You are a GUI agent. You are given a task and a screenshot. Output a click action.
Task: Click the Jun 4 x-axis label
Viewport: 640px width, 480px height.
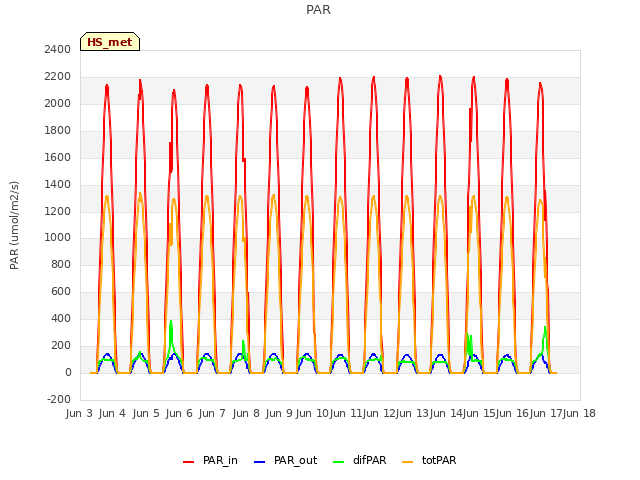[112, 414]
